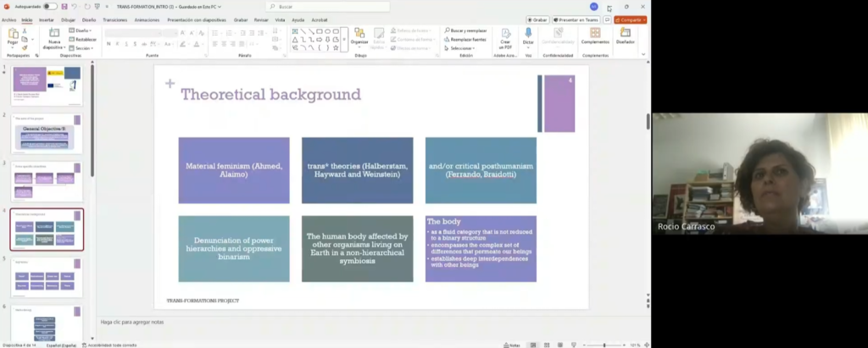Click the zoom slider in status bar
Screen dimensions: 868x348
point(604,345)
